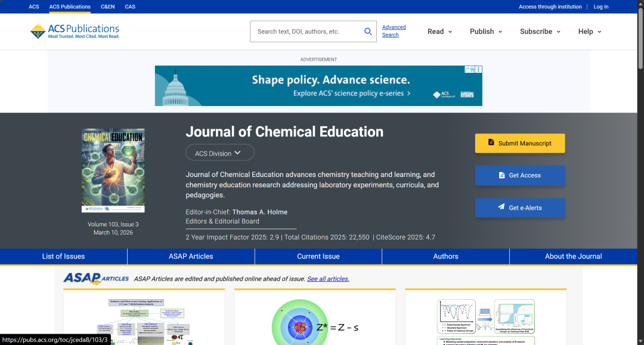Click the journal cover thumbnail
Screen dimensions: 644x345
tap(113, 171)
